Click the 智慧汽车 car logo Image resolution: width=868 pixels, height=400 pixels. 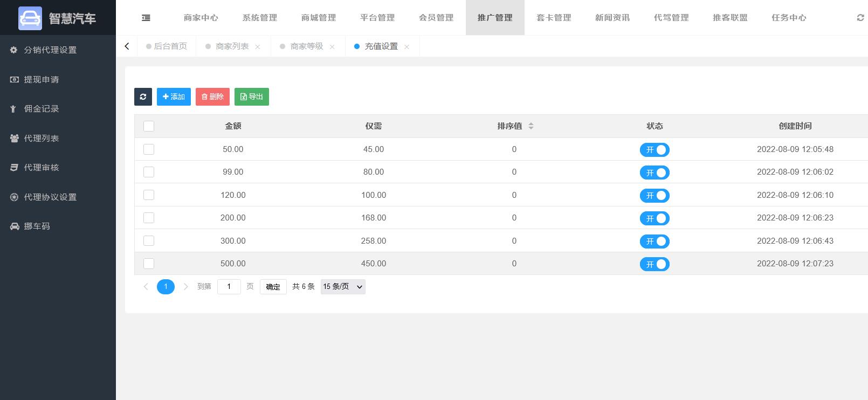click(30, 18)
